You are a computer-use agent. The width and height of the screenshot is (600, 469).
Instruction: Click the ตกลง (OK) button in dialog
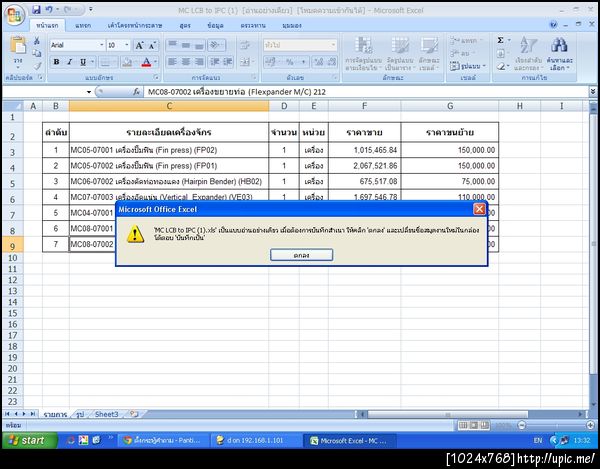pyautogui.click(x=301, y=255)
